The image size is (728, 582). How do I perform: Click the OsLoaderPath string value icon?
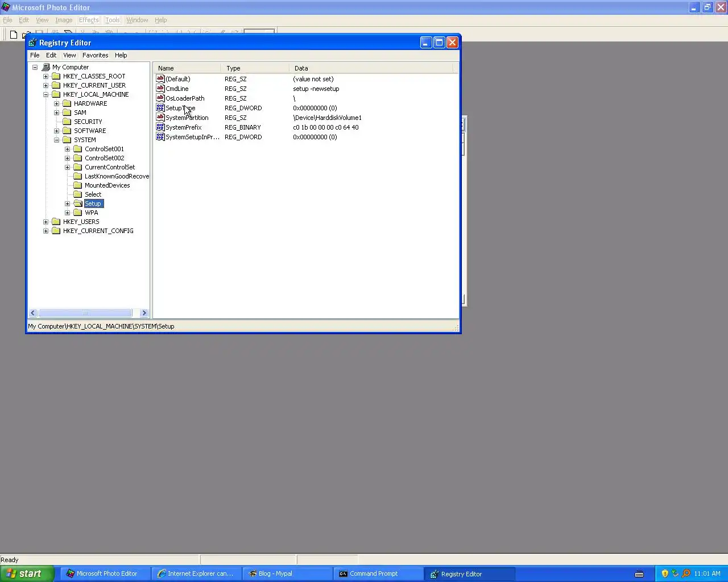160,98
